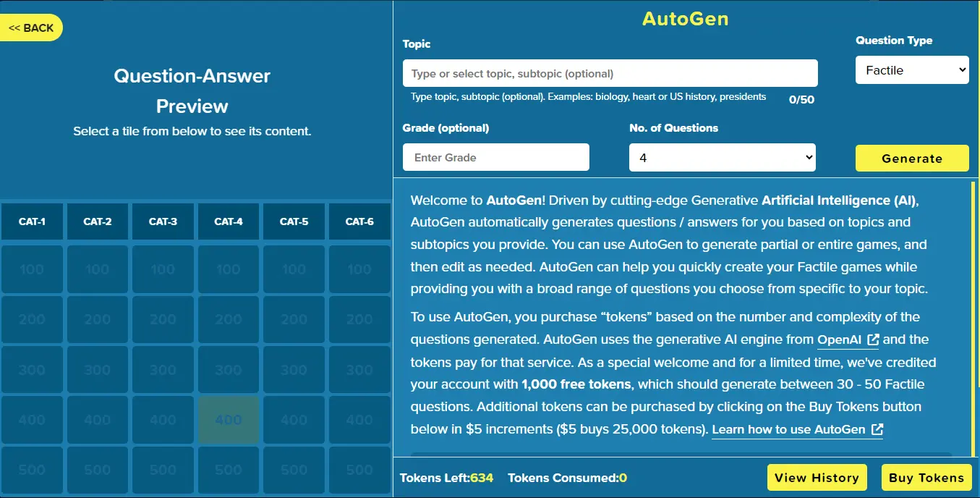The height and width of the screenshot is (498, 980).
Task: Open the 300 tile under CAT-6
Action: (x=359, y=370)
